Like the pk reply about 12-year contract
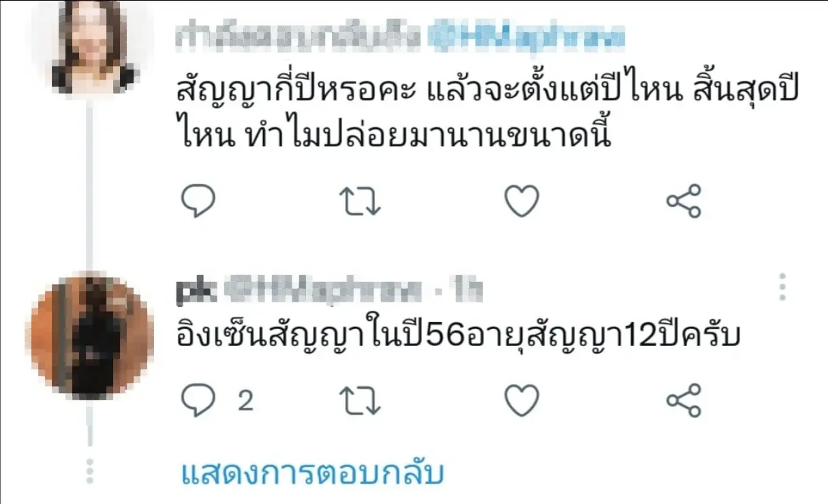 click(x=521, y=400)
